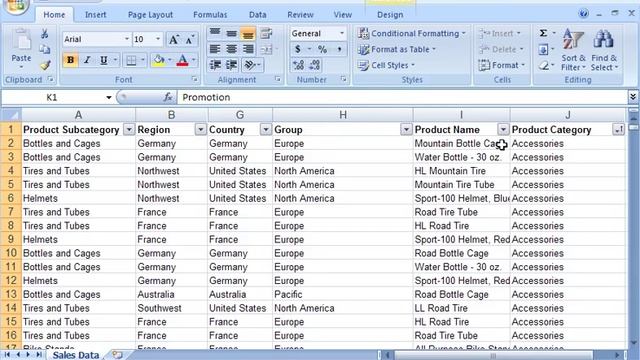
Task: Activate the Format Painter brush
Action: coord(45,64)
